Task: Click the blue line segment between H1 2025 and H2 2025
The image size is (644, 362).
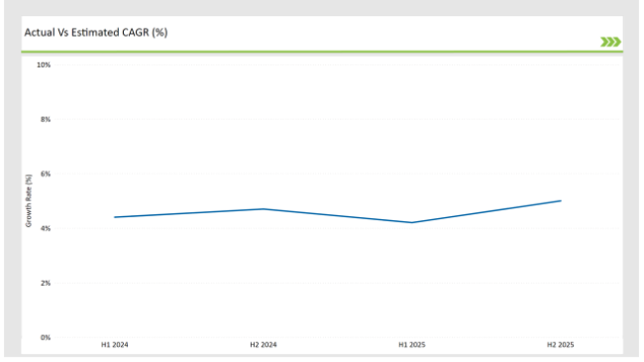Action: pos(486,212)
